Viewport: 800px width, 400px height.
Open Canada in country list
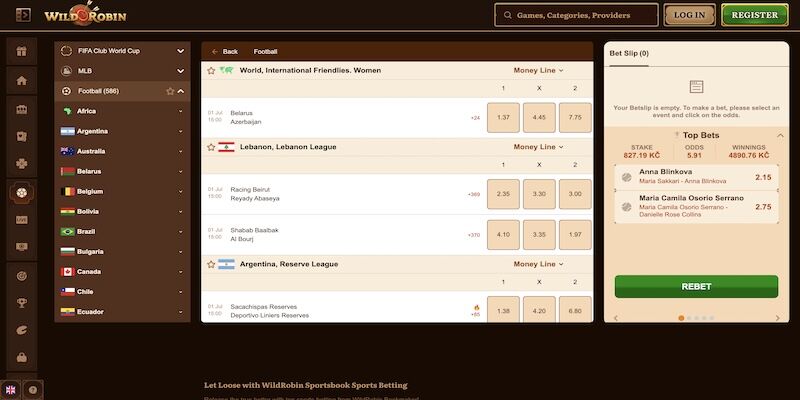(x=122, y=272)
